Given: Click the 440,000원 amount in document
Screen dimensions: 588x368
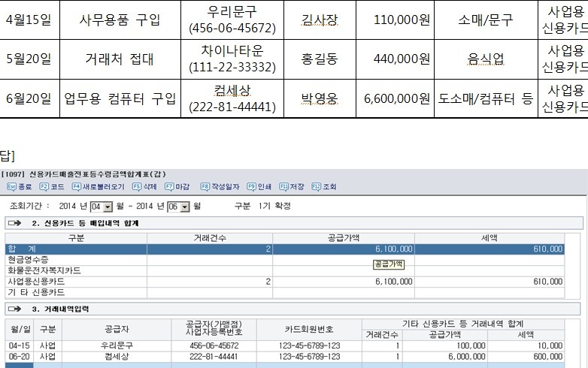Looking at the screenshot, I should click(x=402, y=59).
